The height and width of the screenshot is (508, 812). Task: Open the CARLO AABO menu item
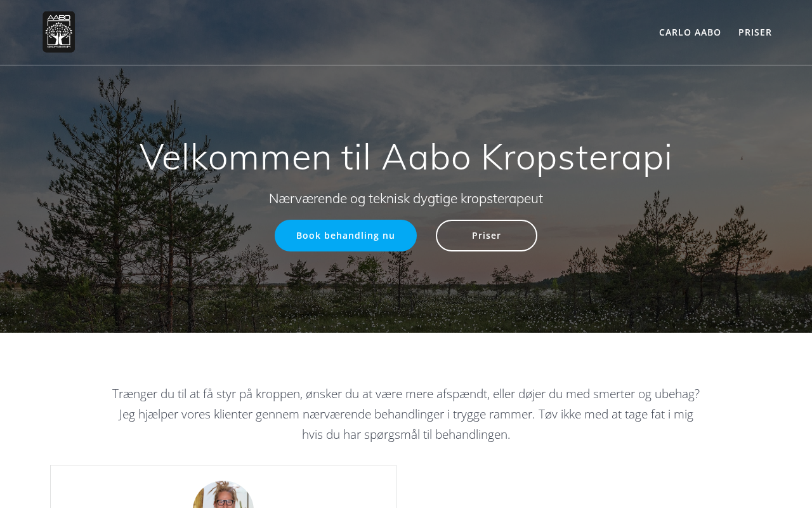pyautogui.click(x=690, y=32)
